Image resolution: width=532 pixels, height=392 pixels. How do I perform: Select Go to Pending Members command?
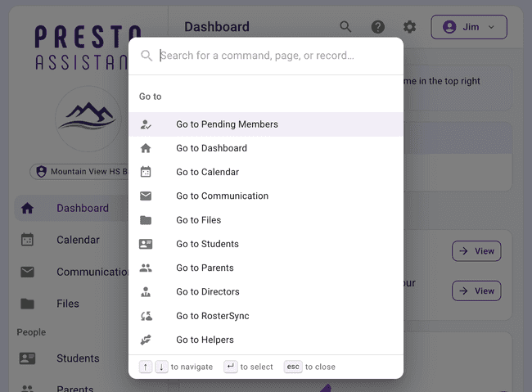click(266, 124)
